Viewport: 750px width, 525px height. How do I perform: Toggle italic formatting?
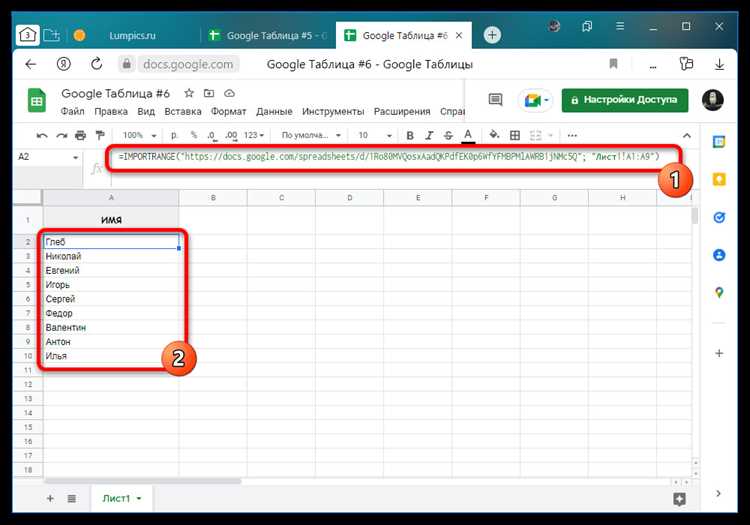tap(429, 136)
